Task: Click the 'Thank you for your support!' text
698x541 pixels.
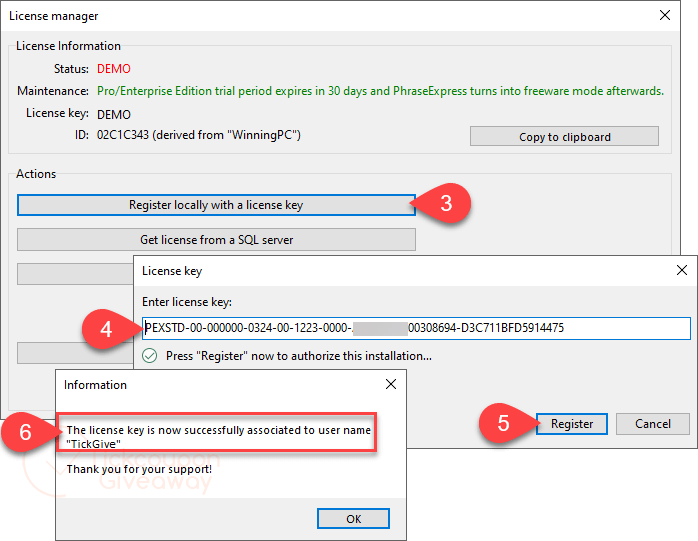Action: [139, 469]
